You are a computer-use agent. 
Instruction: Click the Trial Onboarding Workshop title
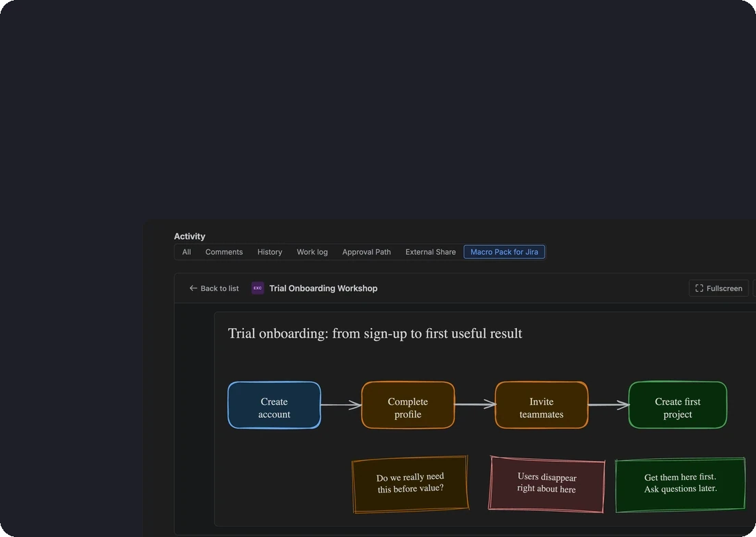tap(323, 288)
